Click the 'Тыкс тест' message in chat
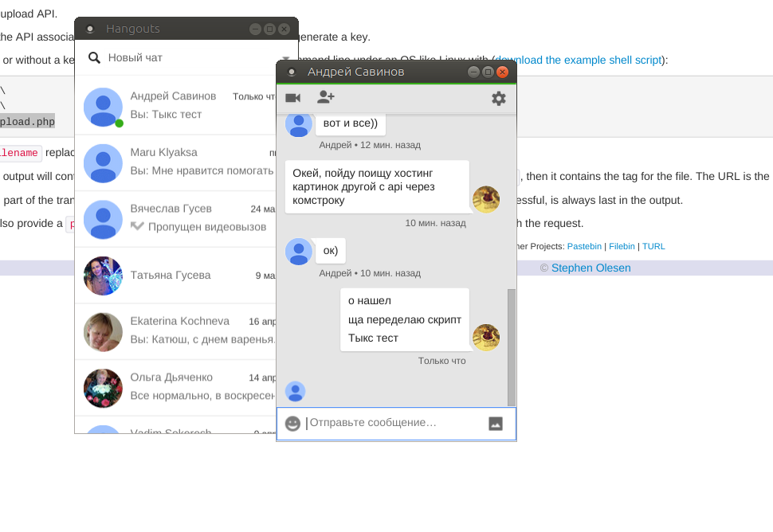This screenshot has width=773, height=532. (373, 338)
